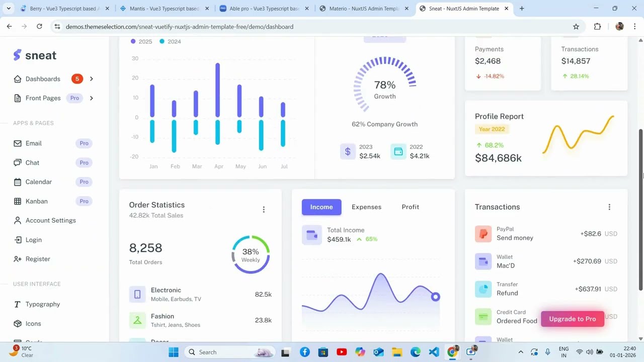Open Transactions card three-dot menu
644x362 pixels.
(x=609, y=207)
